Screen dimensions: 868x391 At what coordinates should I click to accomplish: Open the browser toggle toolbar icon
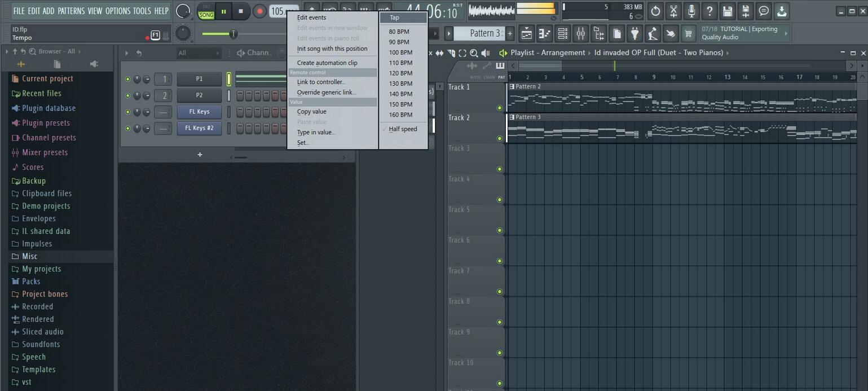point(598,34)
